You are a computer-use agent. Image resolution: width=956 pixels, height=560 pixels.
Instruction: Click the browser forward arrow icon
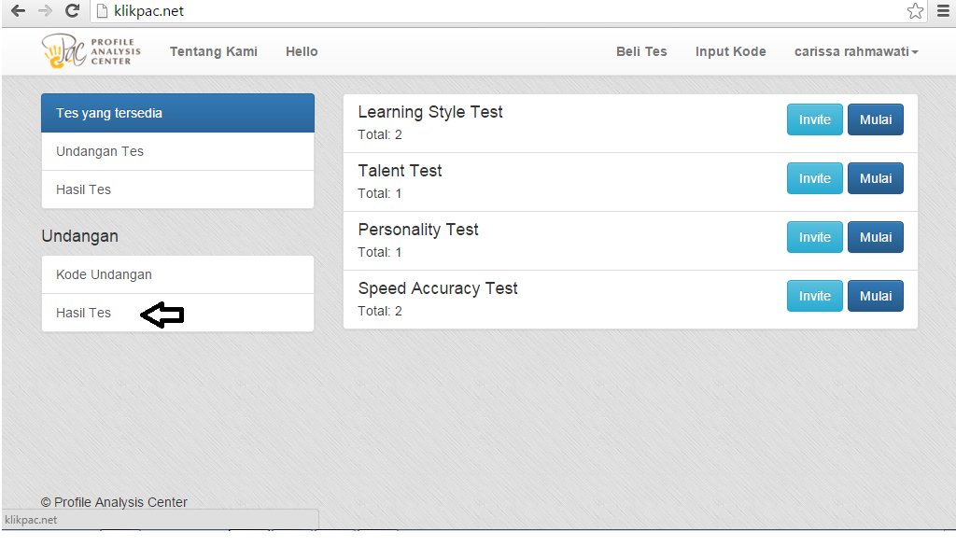[45, 11]
